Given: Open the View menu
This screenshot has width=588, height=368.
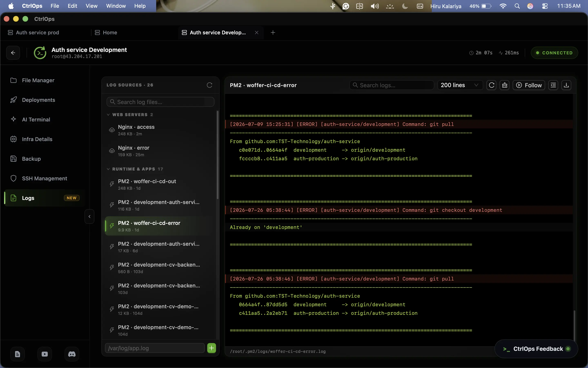Looking at the screenshot, I should pyautogui.click(x=92, y=6).
